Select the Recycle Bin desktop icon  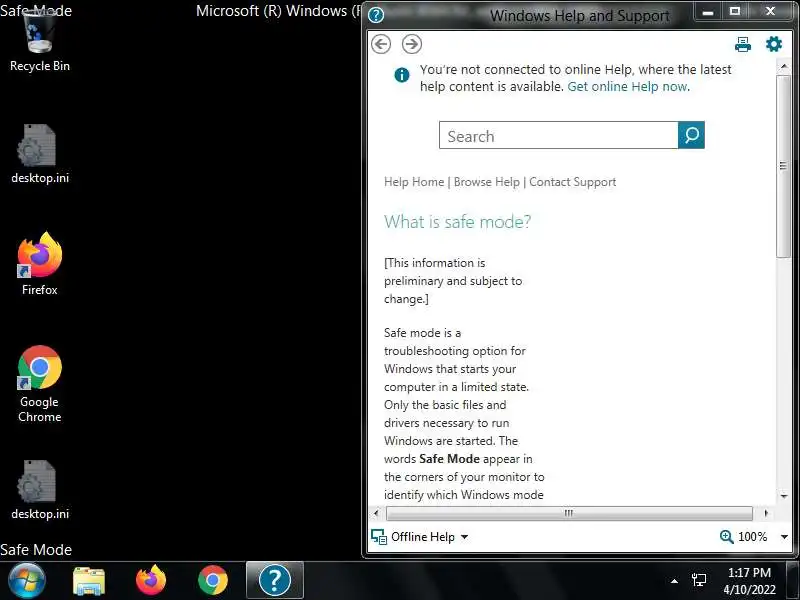coord(40,42)
